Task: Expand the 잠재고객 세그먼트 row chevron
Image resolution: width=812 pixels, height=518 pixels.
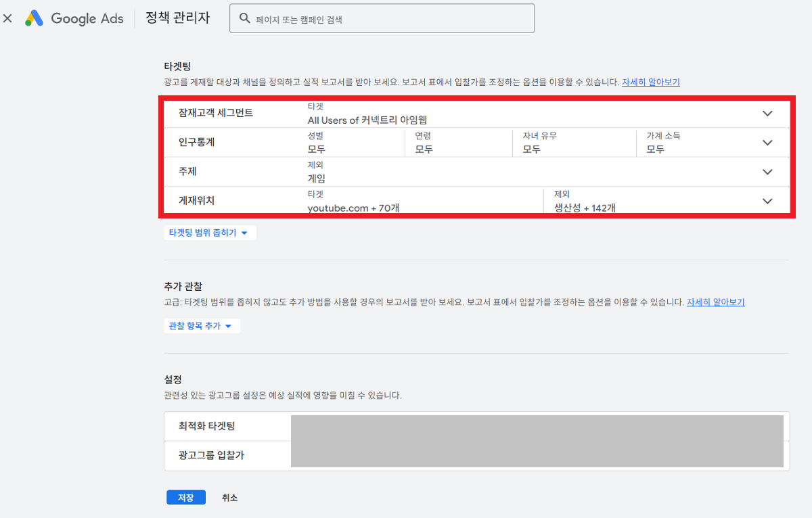Action: point(767,114)
